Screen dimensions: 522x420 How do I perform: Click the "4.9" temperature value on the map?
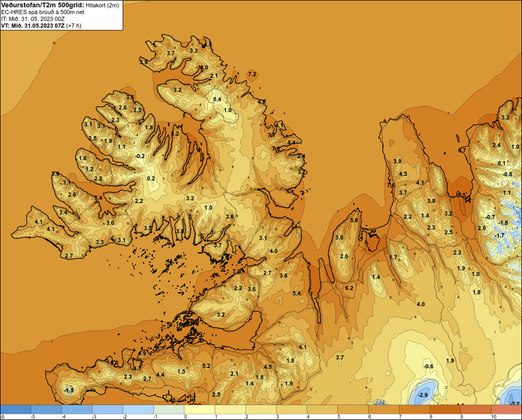[x=142, y=353]
